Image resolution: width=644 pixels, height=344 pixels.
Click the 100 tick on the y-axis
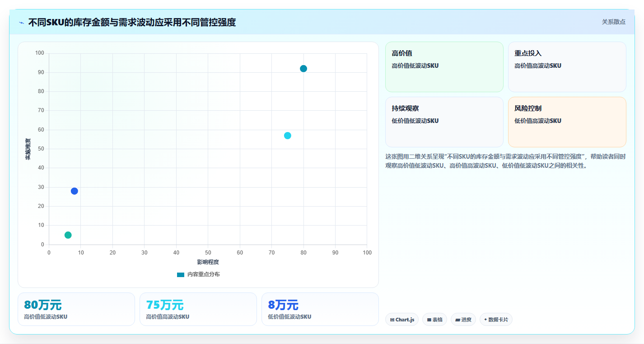tap(39, 53)
